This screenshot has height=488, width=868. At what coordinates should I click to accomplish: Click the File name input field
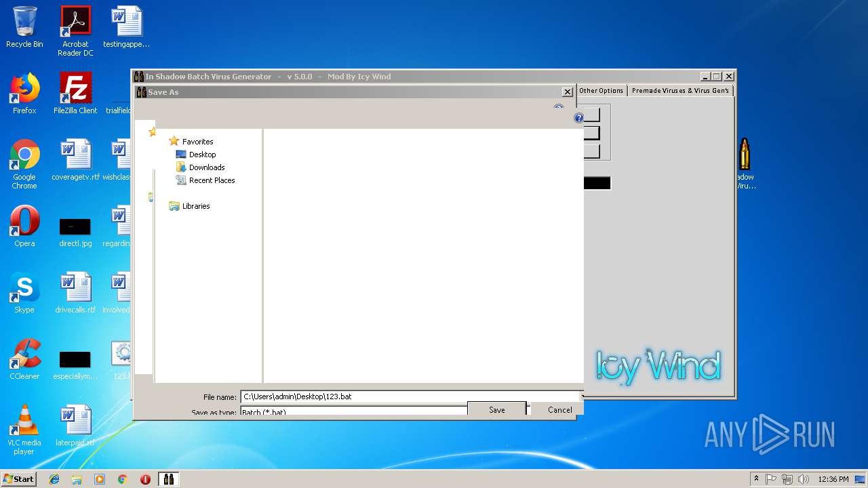[x=410, y=396]
